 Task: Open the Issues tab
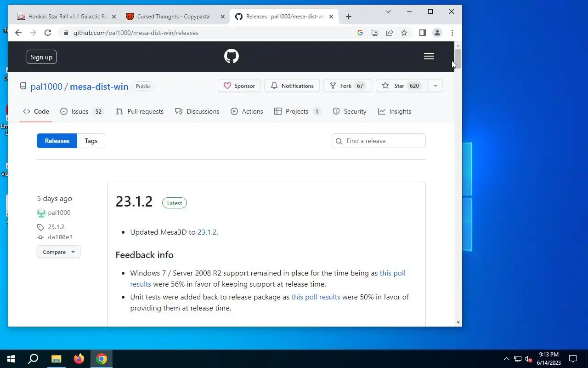tap(82, 111)
